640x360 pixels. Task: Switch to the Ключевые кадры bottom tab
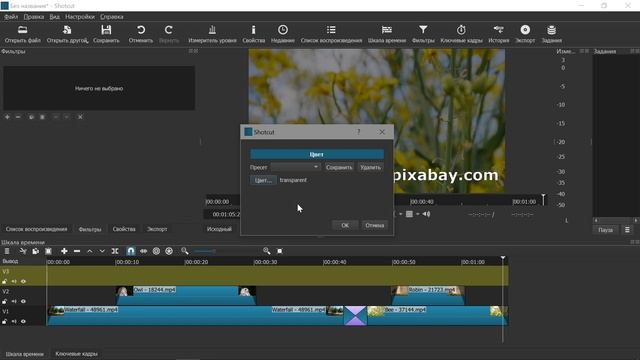(76, 354)
